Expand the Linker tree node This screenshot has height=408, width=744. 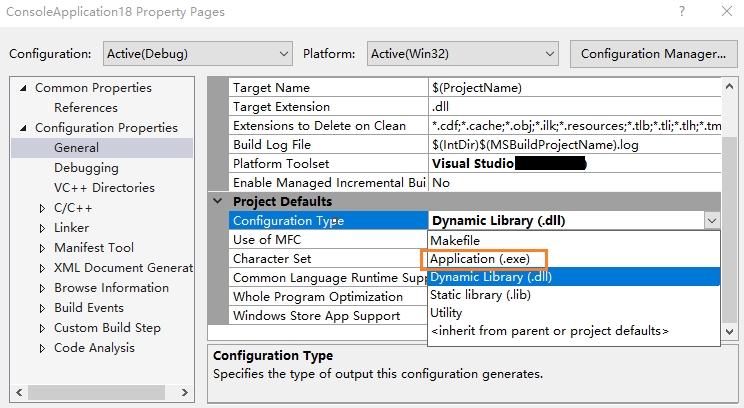coord(43,228)
